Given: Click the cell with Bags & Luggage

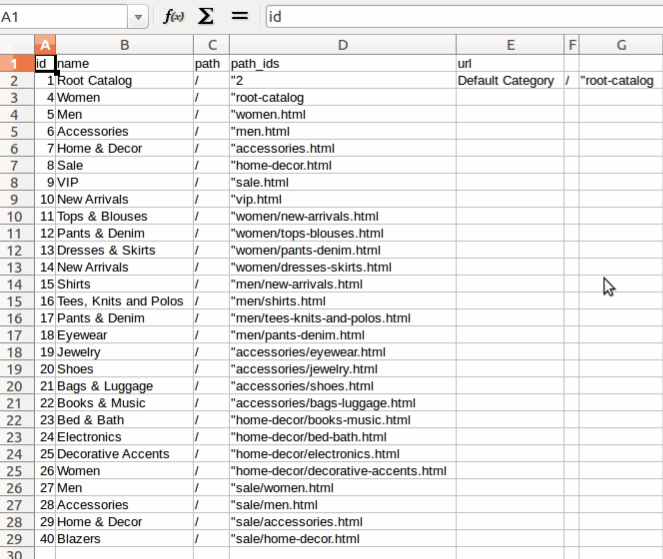Looking at the screenshot, I should click(x=124, y=386).
